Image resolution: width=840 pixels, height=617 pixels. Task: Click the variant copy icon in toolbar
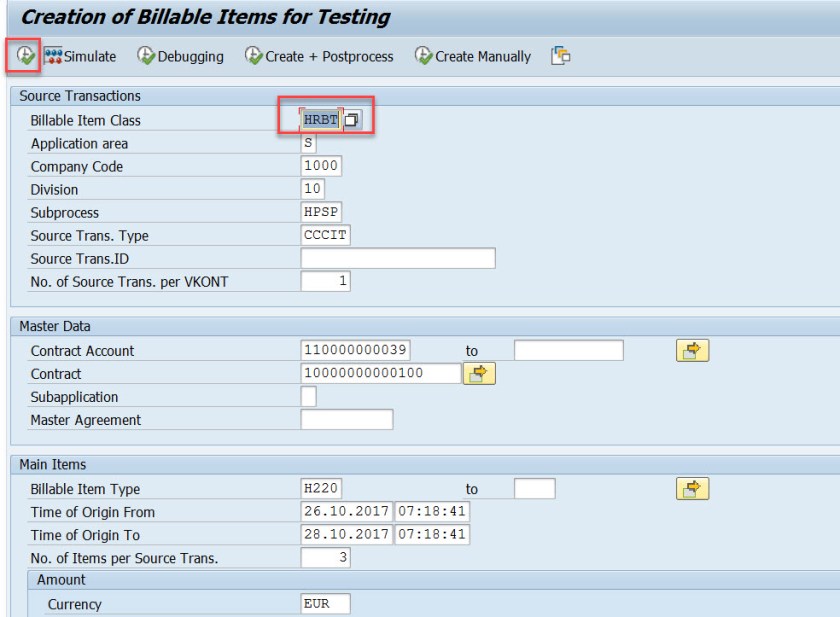(x=560, y=56)
